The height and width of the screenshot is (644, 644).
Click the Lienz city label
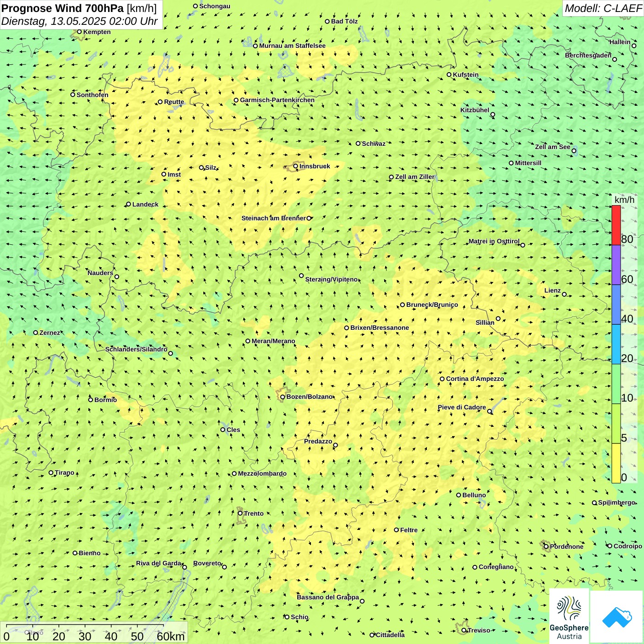[552, 290]
